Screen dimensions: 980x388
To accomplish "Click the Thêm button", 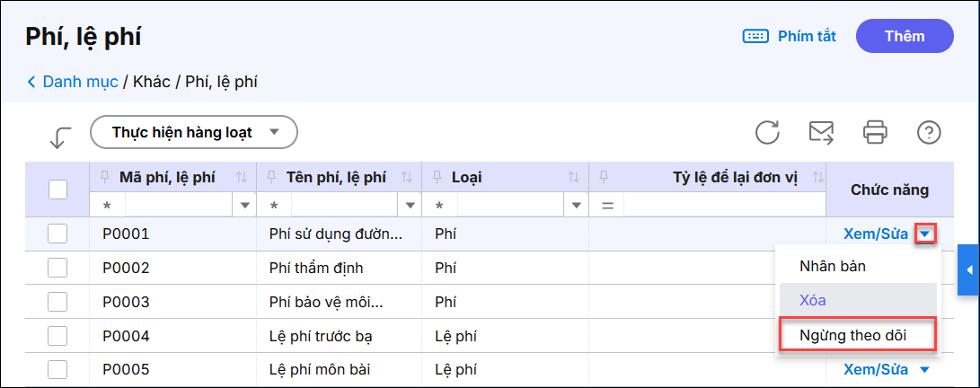I will pyautogui.click(x=905, y=37).
